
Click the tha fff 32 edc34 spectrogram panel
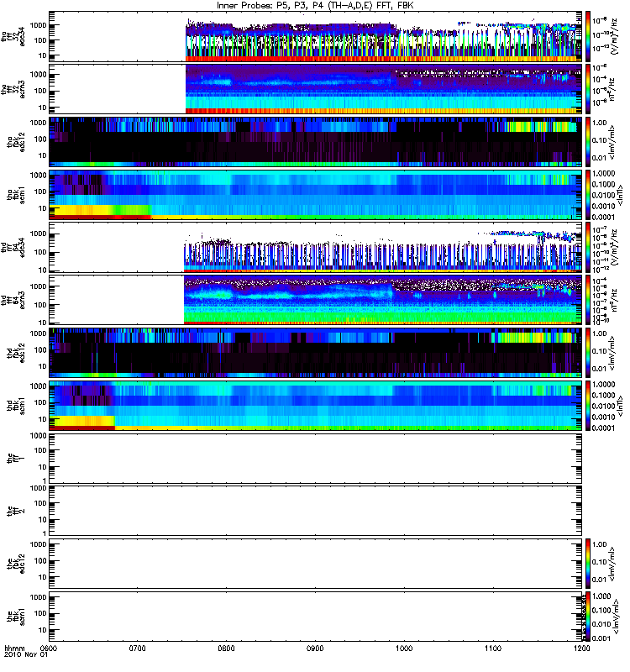point(316,36)
